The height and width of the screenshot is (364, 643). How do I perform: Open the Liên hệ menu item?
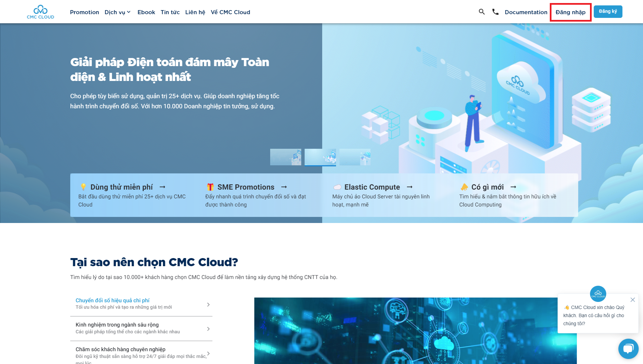pyautogui.click(x=195, y=12)
